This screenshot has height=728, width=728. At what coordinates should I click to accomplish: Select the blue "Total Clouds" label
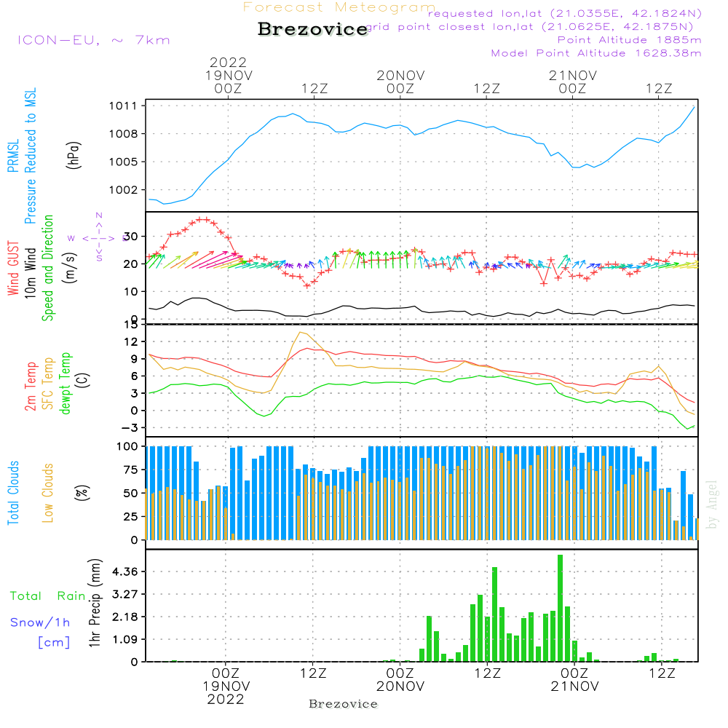(13, 493)
